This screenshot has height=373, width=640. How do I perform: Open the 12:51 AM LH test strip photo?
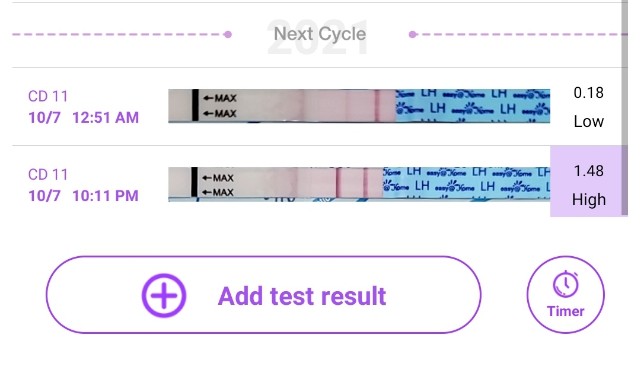[359, 106]
